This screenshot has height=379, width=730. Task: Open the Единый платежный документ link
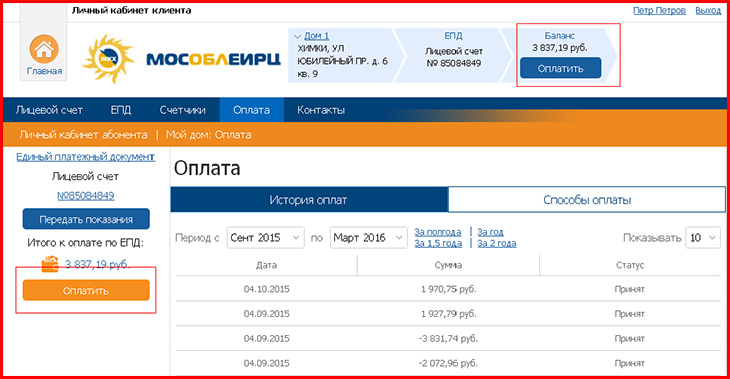(86, 157)
